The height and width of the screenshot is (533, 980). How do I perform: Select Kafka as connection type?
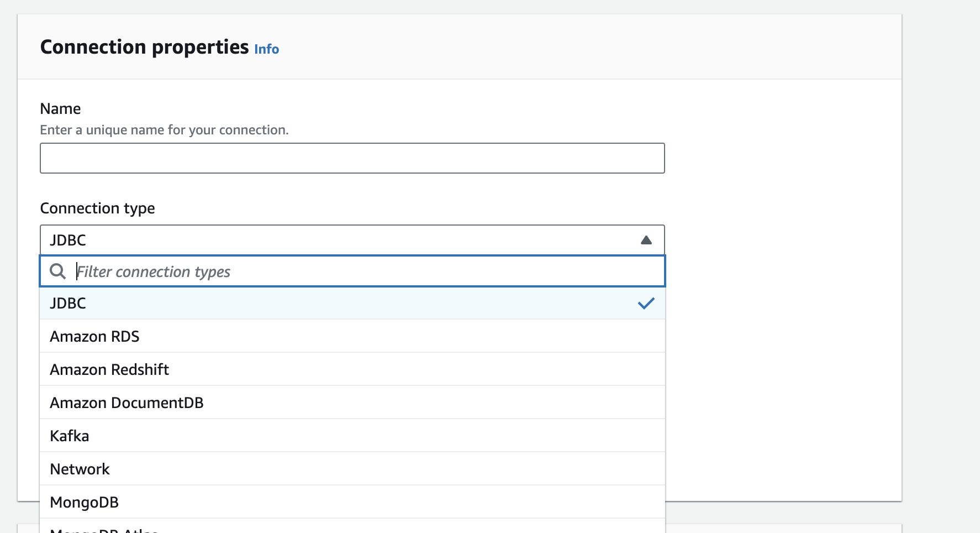pos(70,436)
